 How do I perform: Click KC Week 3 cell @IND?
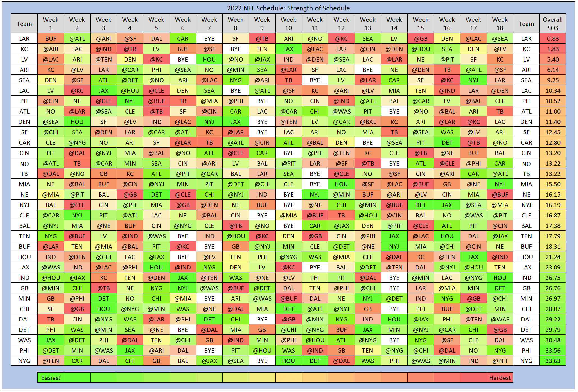(103, 49)
